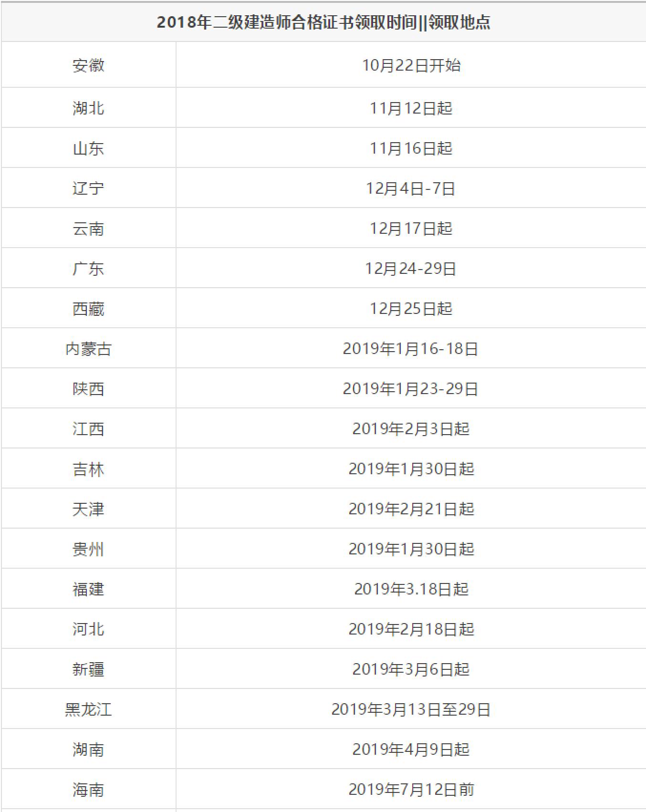Viewport: 646px width, 812px height.
Task: Click the 2019年3.18日起 date for 福建
Action: tap(411, 589)
